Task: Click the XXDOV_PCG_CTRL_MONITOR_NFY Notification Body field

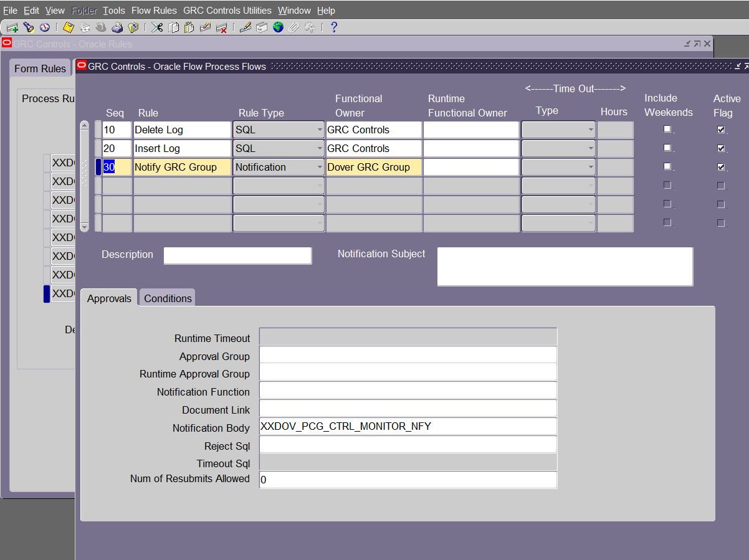Action: click(408, 426)
